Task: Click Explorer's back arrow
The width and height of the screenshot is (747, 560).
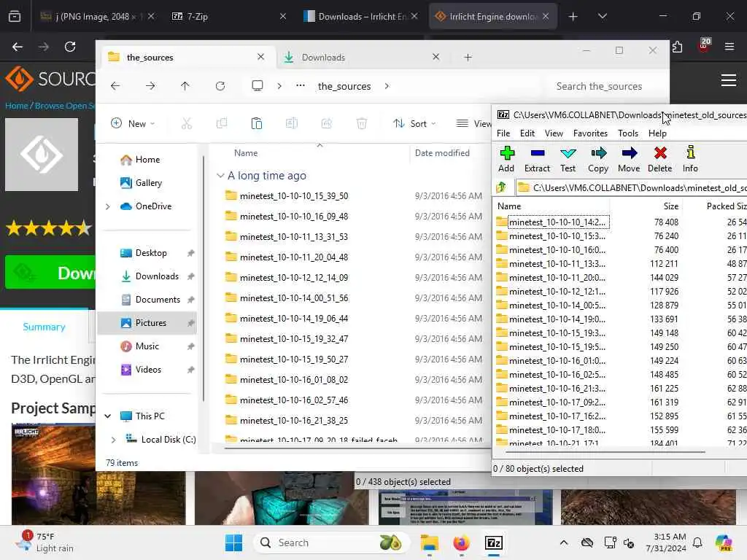Action: click(115, 86)
